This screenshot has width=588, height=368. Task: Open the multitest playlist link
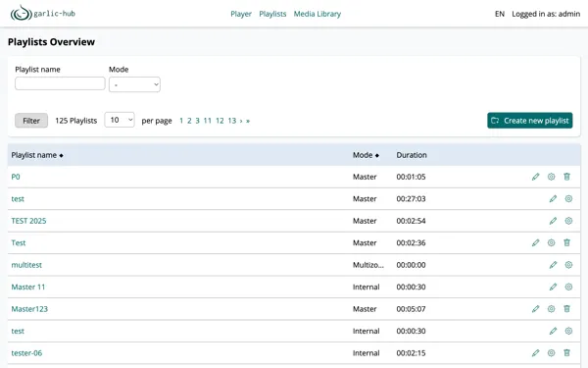26,265
